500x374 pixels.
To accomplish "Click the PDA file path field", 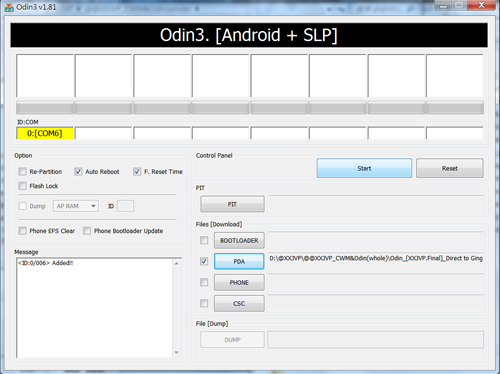I will 376,261.
